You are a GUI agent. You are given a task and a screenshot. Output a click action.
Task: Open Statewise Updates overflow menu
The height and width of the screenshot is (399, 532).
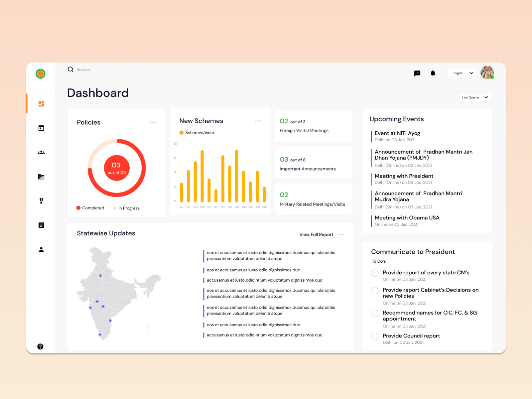pyautogui.click(x=341, y=234)
